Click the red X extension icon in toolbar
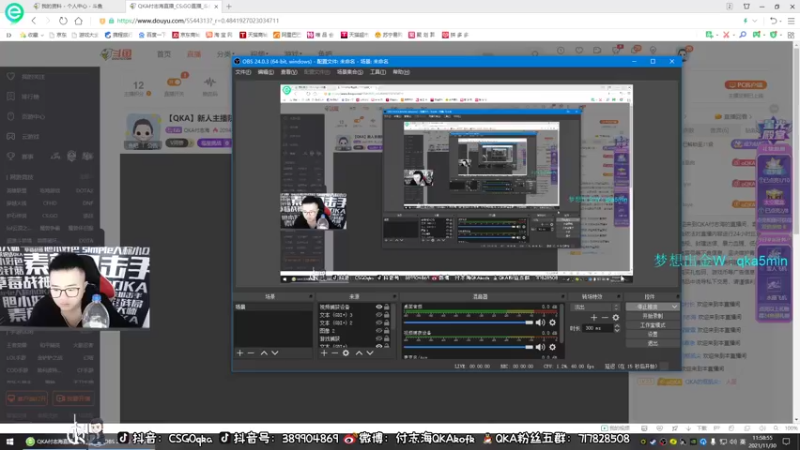Image resolution: width=800 pixels, height=450 pixels. coord(726,35)
